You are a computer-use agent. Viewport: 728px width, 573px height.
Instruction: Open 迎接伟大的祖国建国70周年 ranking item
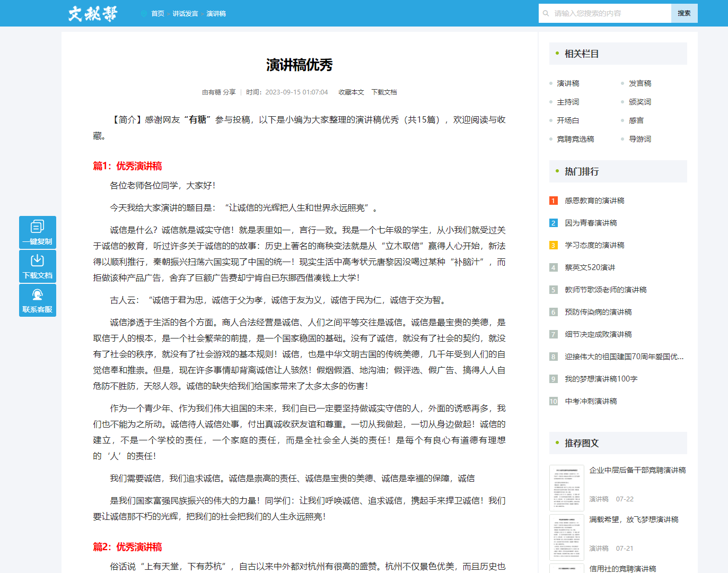coord(624,357)
